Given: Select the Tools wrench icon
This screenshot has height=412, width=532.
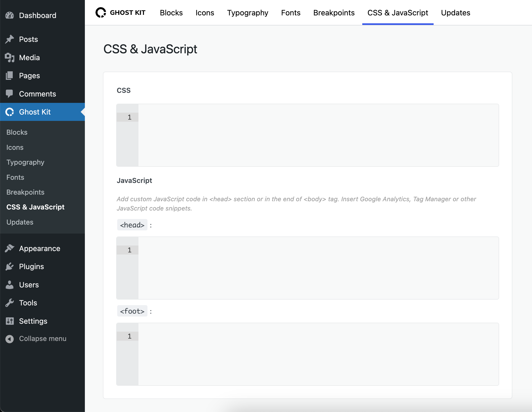Looking at the screenshot, I should [10, 303].
